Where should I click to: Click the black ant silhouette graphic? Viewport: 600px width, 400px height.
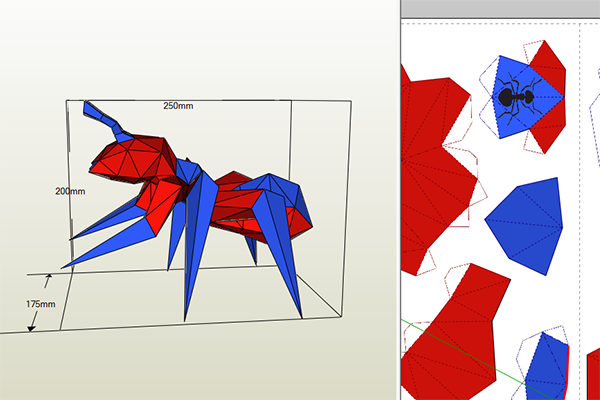click(x=519, y=100)
